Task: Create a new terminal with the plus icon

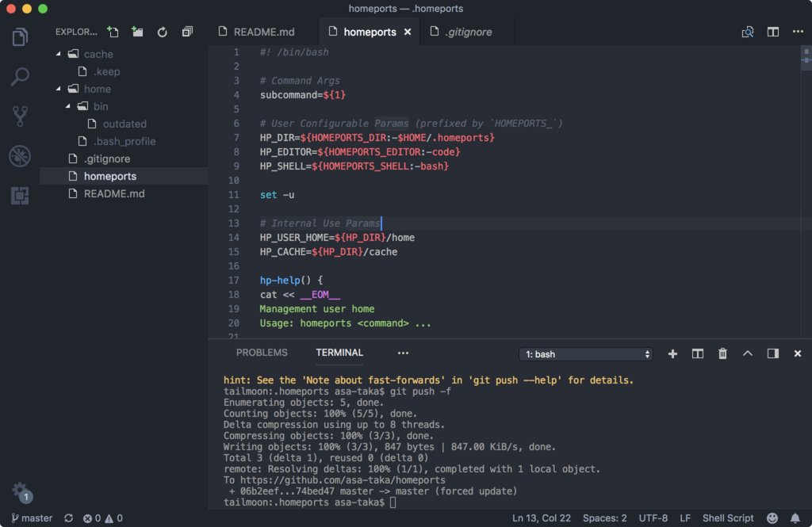Action: (x=672, y=353)
